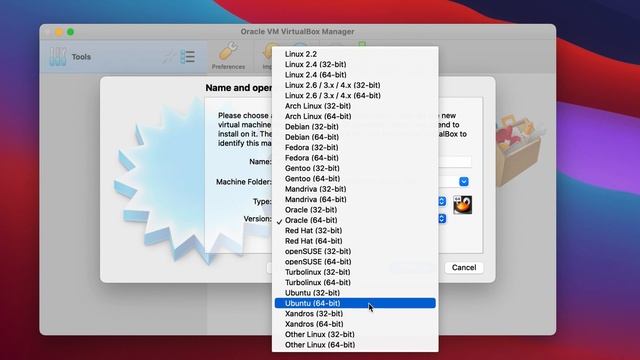Select openSUSE (32-bit) entry
The height and width of the screenshot is (360, 640).
pos(355,251)
